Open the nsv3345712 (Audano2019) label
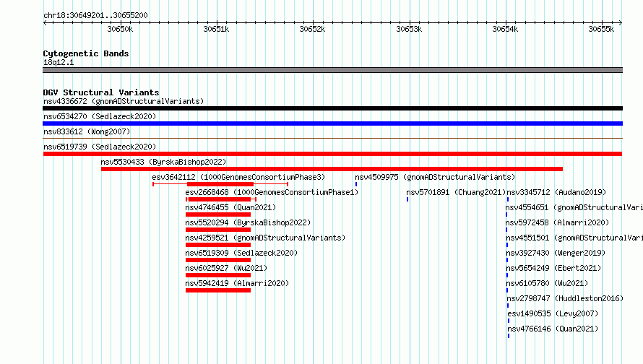643x364 pixels. (556, 192)
